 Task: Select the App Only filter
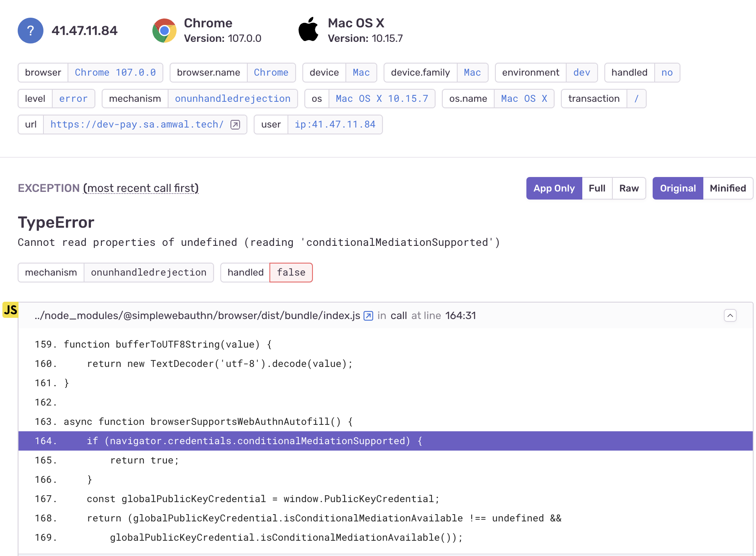click(x=554, y=188)
